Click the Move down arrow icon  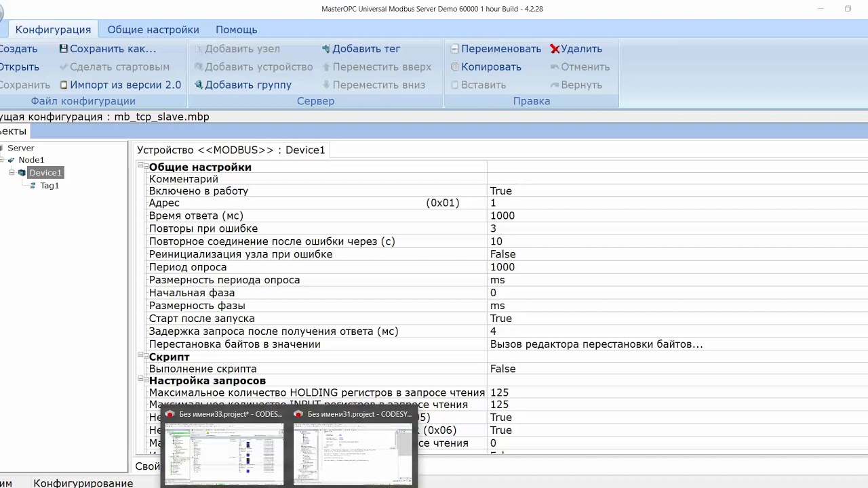point(326,85)
